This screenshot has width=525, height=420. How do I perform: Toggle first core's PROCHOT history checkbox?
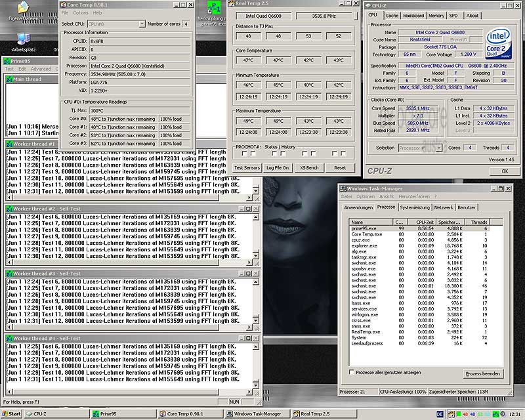point(253,154)
